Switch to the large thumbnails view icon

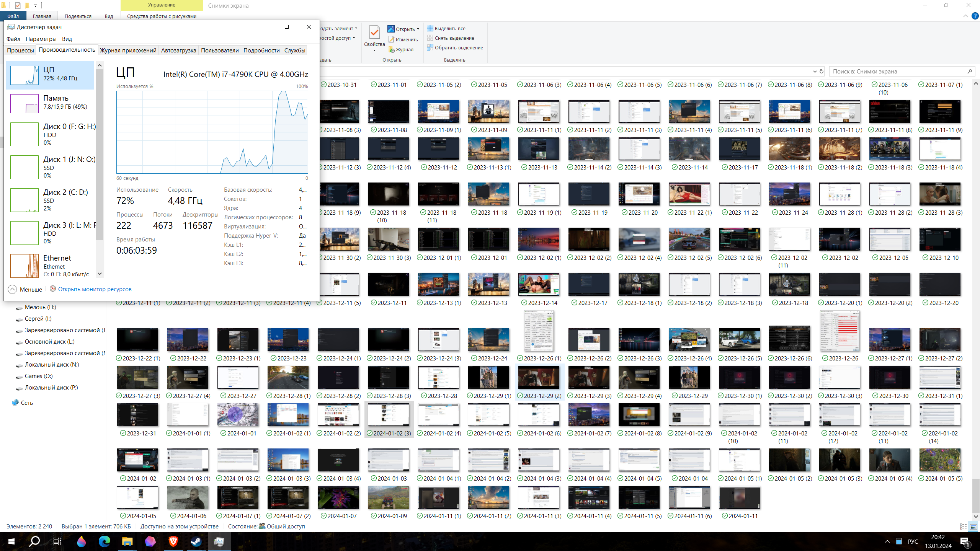(x=973, y=527)
